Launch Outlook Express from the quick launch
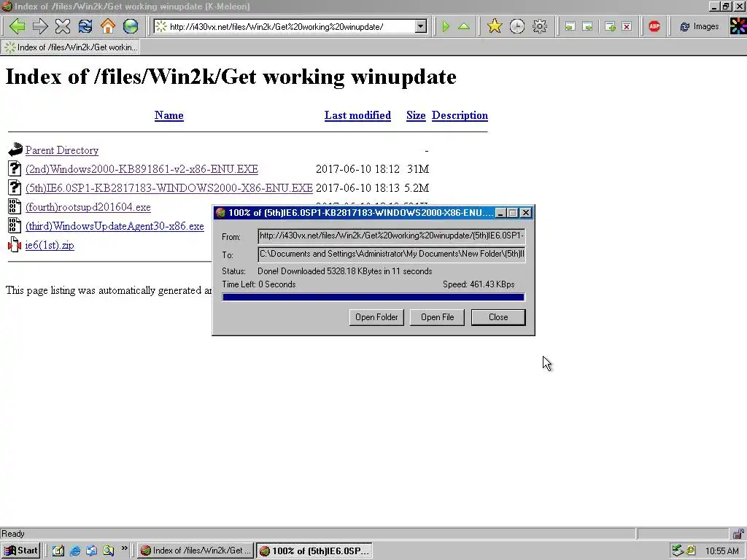747x560 pixels. [x=91, y=551]
